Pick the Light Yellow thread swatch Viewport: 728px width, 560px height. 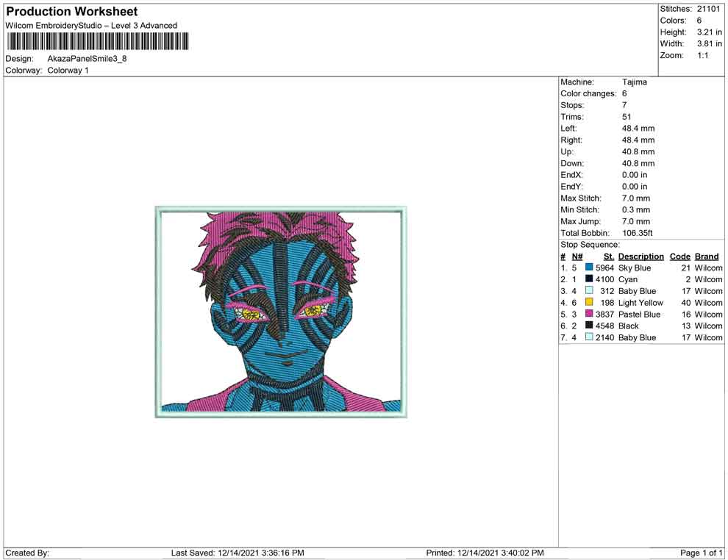589,302
